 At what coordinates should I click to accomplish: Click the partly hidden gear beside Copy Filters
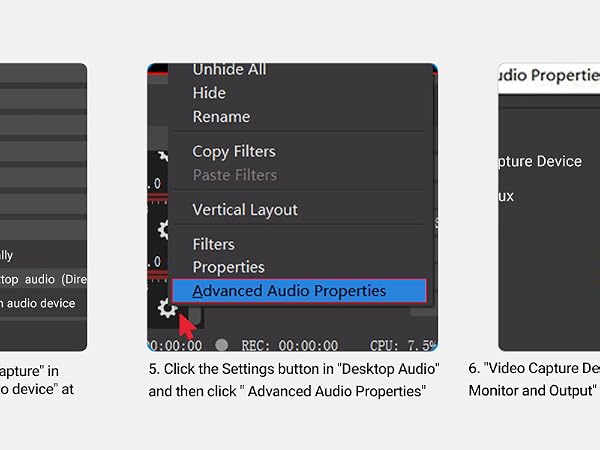(x=163, y=155)
